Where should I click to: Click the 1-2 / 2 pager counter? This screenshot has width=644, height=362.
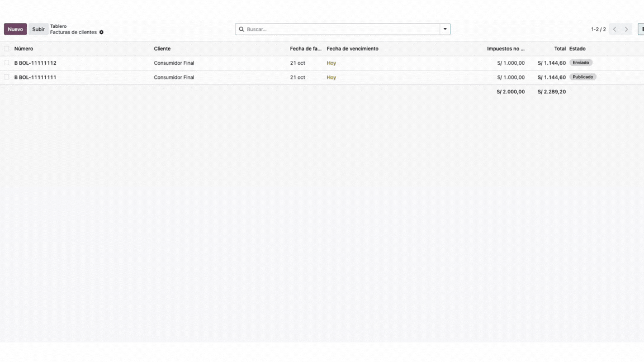point(598,29)
